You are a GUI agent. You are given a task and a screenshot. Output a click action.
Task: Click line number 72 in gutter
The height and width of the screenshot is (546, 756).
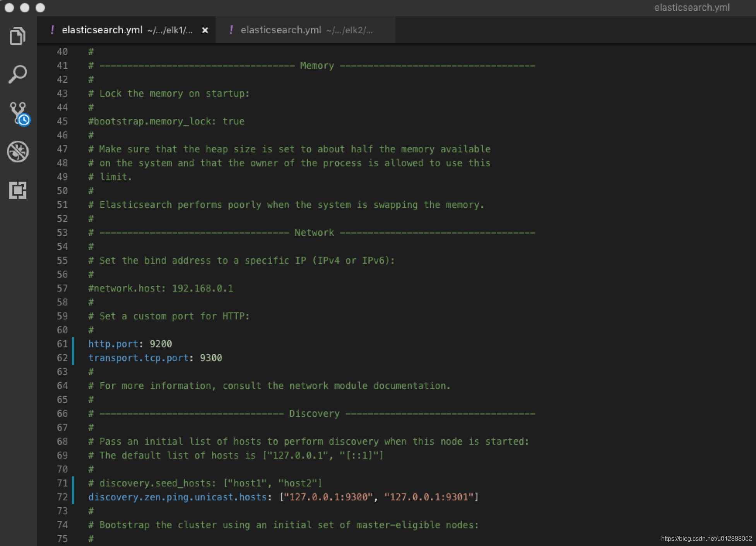pos(62,497)
